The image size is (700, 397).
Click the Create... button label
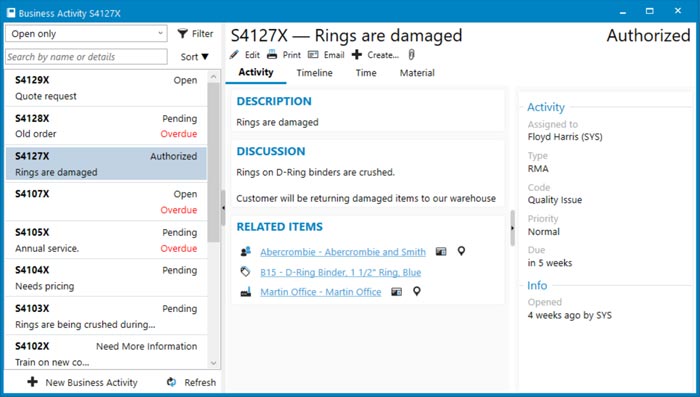point(383,55)
